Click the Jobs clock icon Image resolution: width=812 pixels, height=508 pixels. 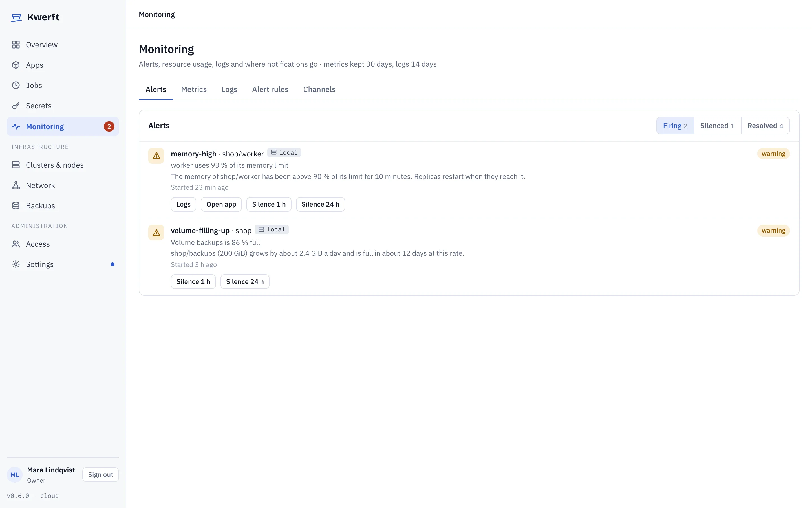pyautogui.click(x=16, y=85)
